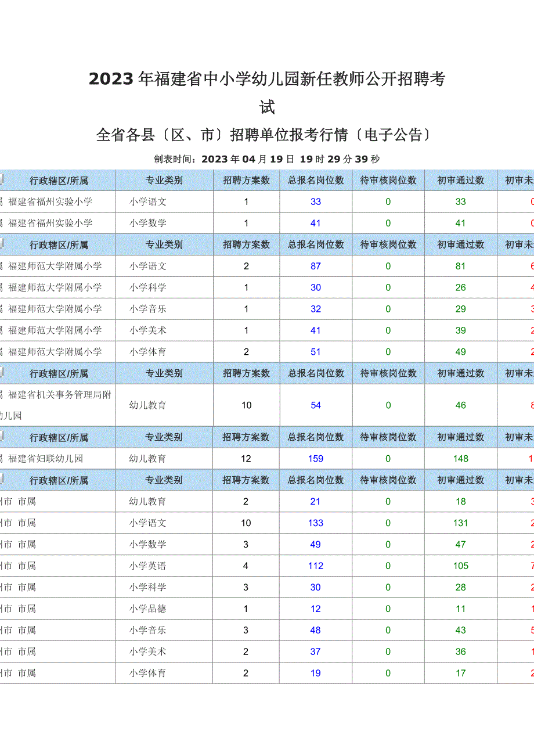Screen dimensions: 534x756
Task: Click header icon above 福建省妇联幼儿园 row
Action: (x=2, y=436)
